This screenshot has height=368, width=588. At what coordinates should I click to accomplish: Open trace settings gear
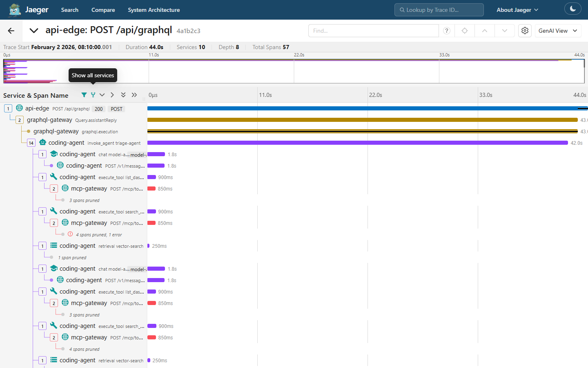coord(525,31)
